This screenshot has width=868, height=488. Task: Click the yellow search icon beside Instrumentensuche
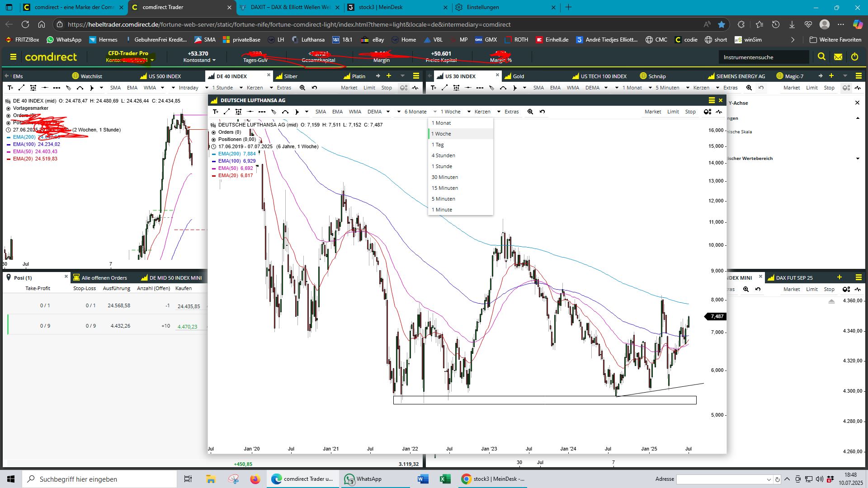click(x=821, y=57)
